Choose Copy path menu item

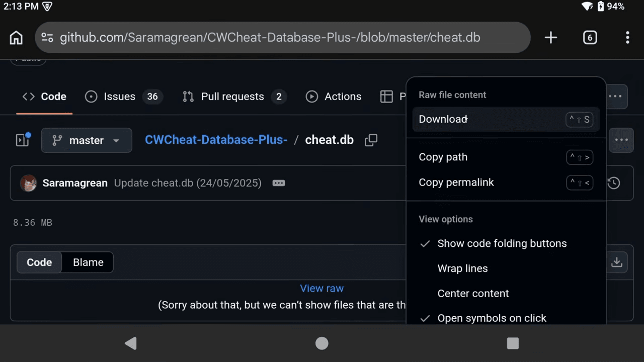click(x=506, y=157)
